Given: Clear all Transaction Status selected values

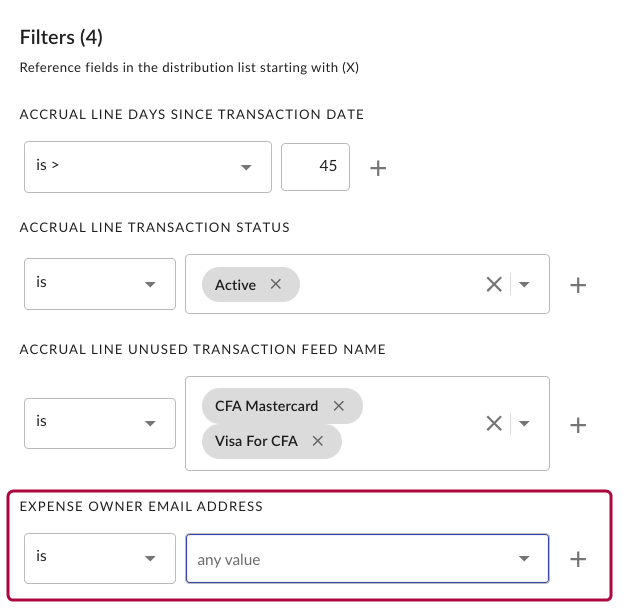Looking at the screenshot, I should click(493, 285).
